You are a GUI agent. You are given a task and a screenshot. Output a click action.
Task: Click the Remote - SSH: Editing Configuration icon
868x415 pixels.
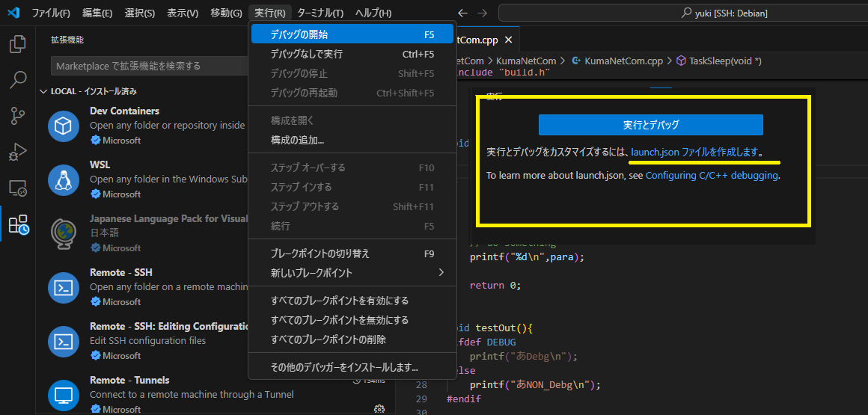(64, 342)
